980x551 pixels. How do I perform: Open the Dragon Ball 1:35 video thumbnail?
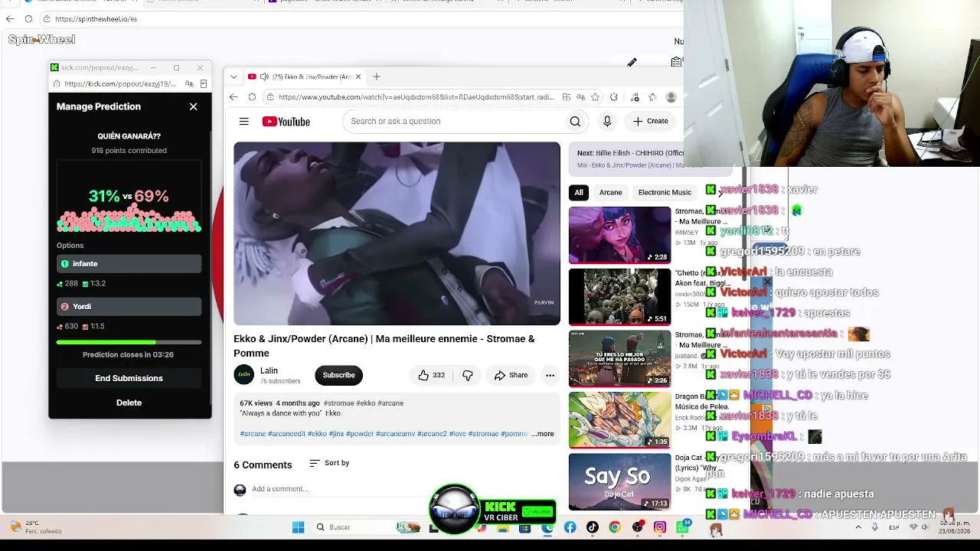click(x=619, y=420)
